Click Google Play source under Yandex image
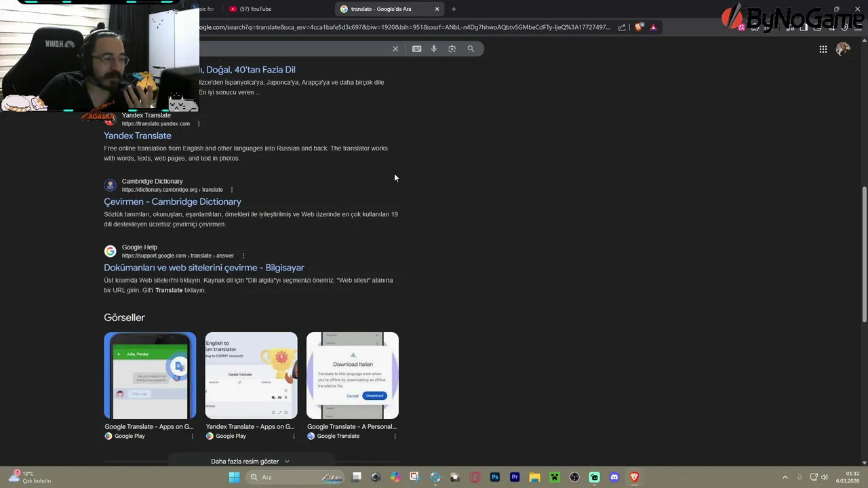Screen dimensions: 868x488 pos(231,436)
